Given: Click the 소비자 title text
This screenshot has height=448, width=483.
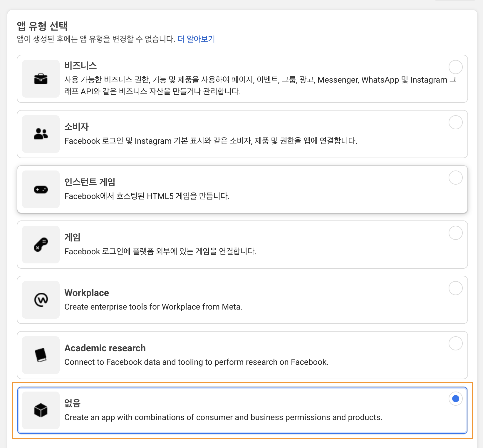Looking at the screenshot, I should pos(76,127).
